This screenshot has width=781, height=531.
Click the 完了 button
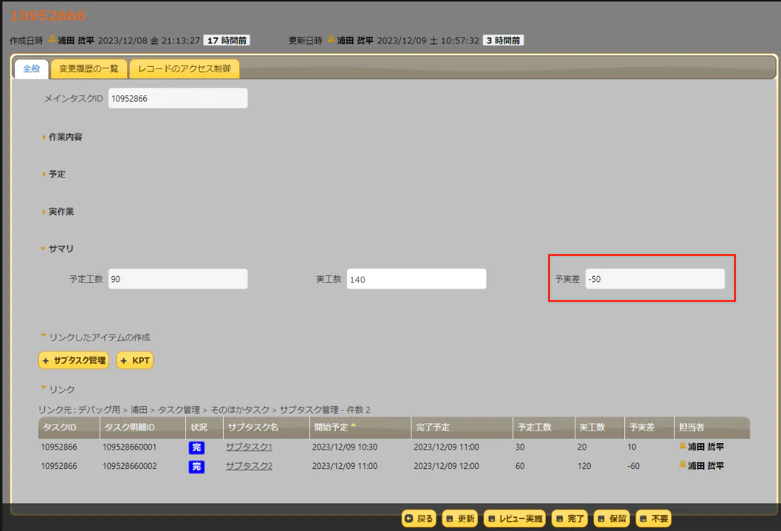[x=570, y=519]
